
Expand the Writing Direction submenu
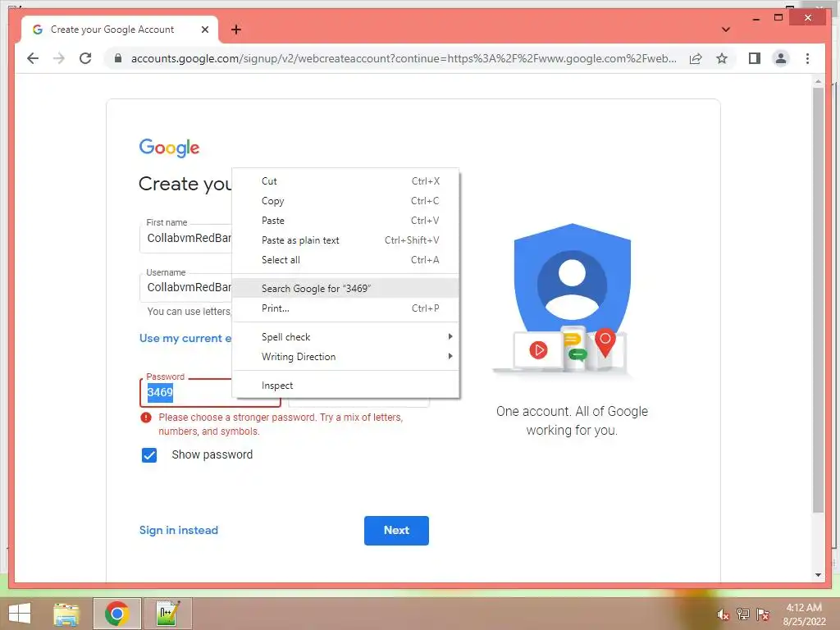(345, 357)
